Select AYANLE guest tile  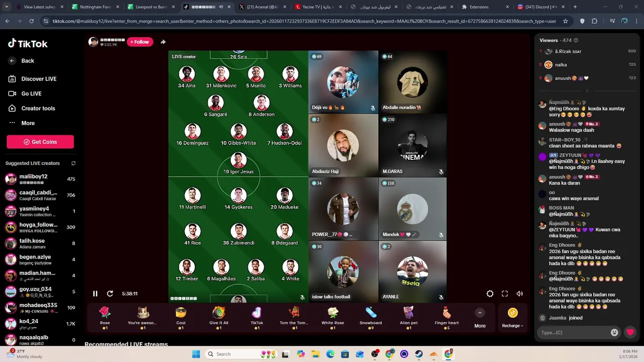click(413, 271)
